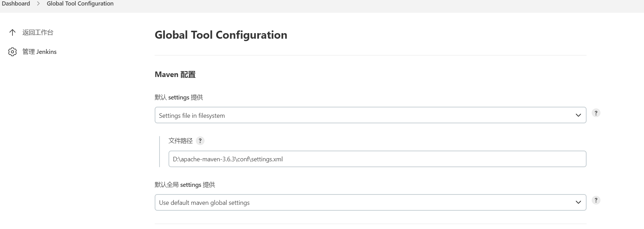Click the 默认全局 settings 提供 field label
The width and height of the screenshot is (644, 229).
185,185
